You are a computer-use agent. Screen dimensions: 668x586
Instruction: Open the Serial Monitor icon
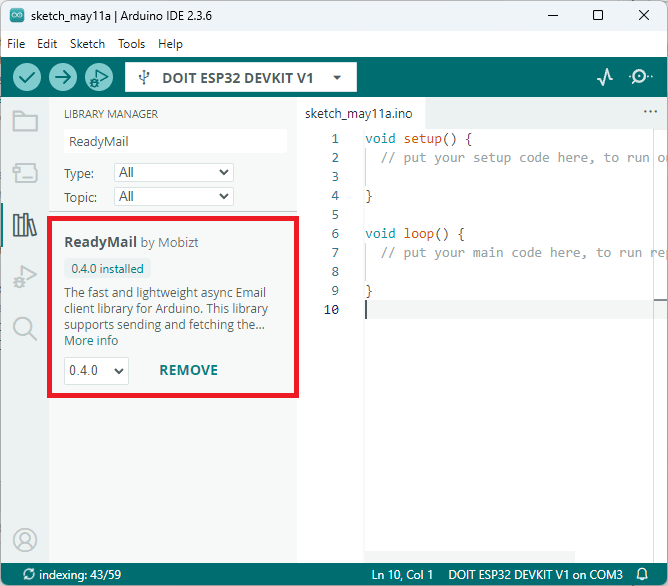tap(640, 77)
